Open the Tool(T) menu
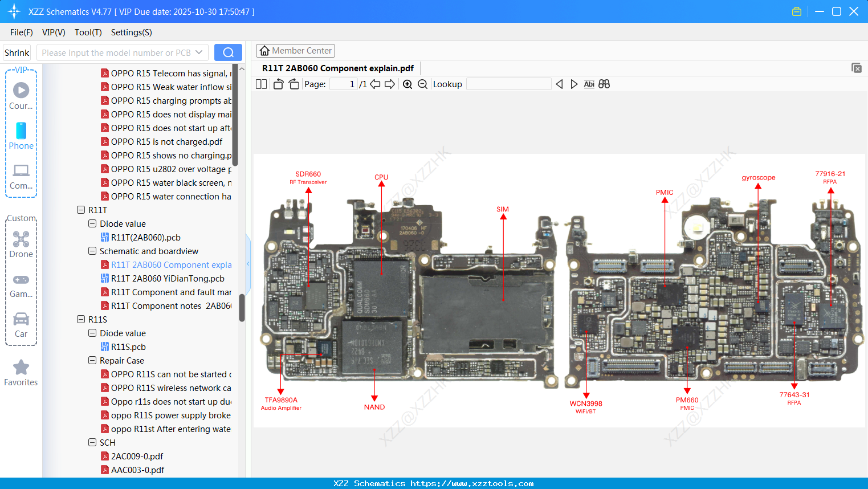This screenshot has height=489, width=868. click(x=88, y=32)
